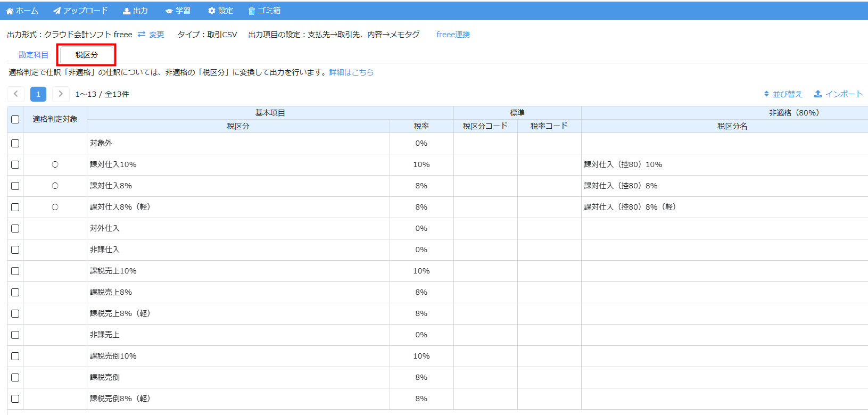
Task: Open the 詳細はこちら details link
Action: (x=351, y=72)
